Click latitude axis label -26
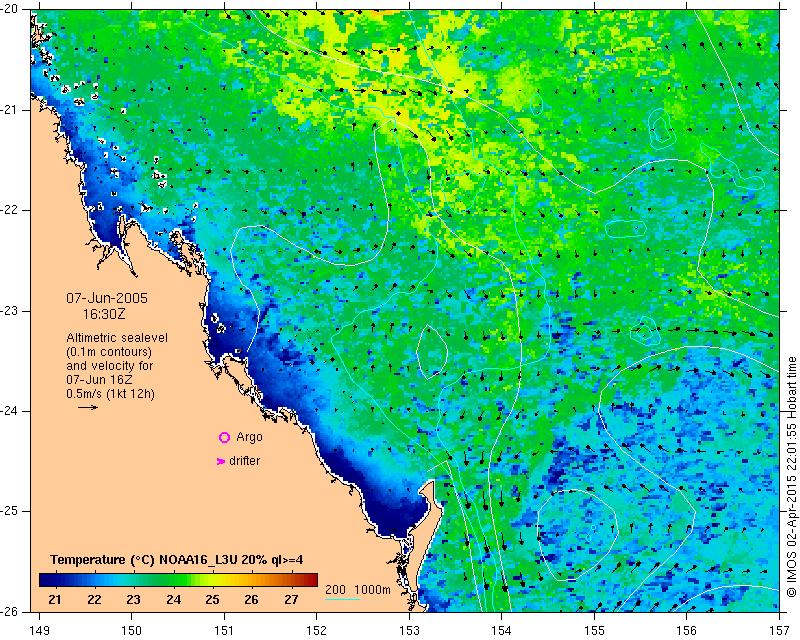Screen dimensions: 800x640 [x=9, y=611]
